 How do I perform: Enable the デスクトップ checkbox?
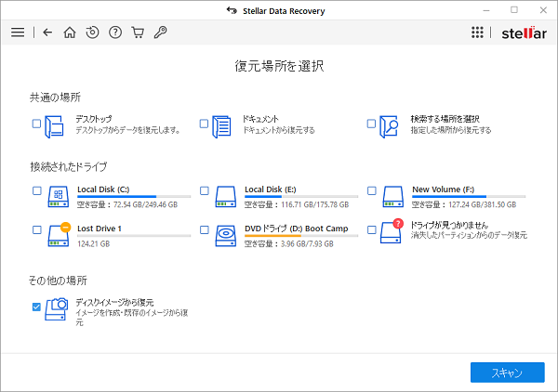point(36,124)
